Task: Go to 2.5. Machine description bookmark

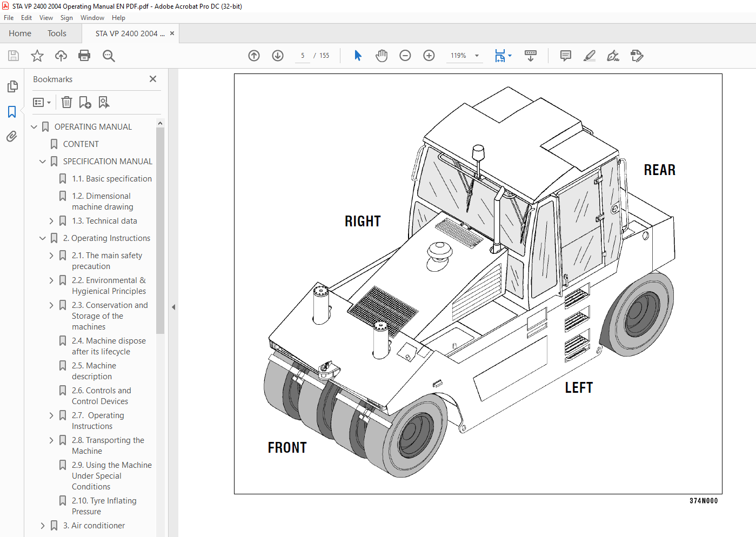Action: coord(94,371)
